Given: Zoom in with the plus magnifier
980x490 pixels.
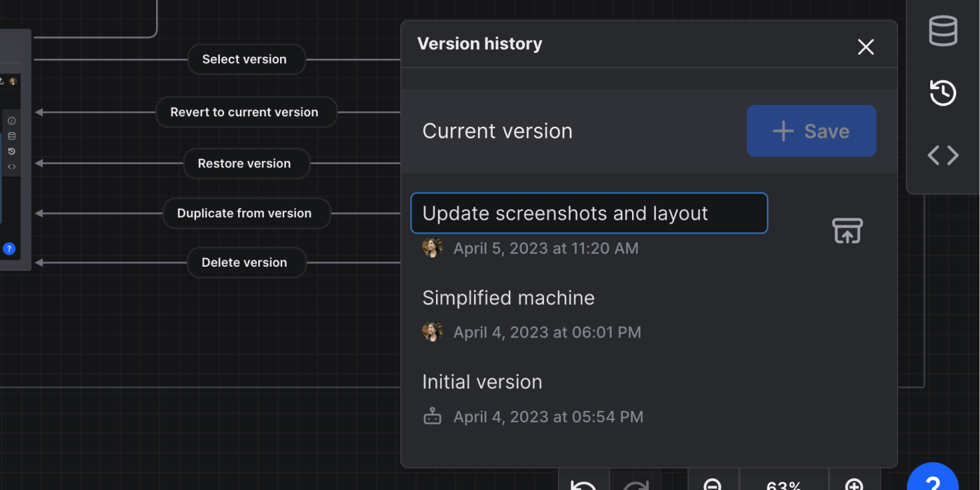Looking at the screenshot, I should tap(854, 484).
